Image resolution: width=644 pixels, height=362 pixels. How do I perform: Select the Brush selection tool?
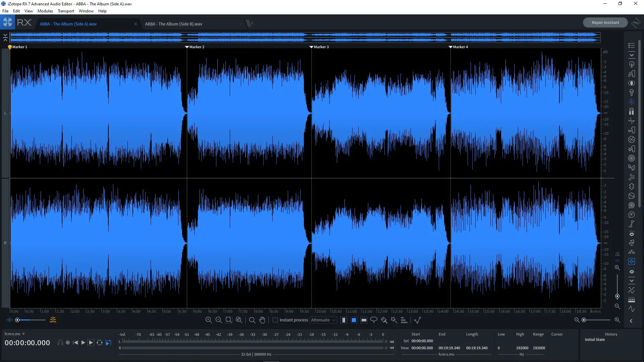(x=384, y=320)
